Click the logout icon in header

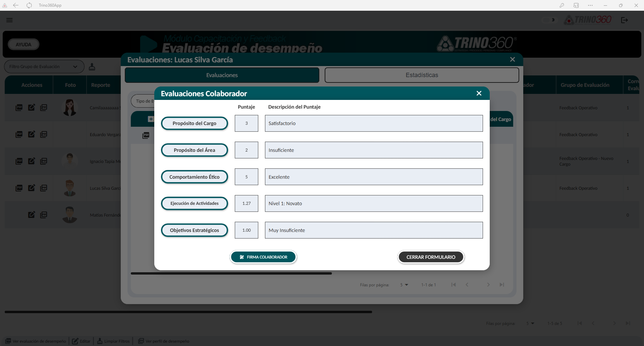(624, 20)
